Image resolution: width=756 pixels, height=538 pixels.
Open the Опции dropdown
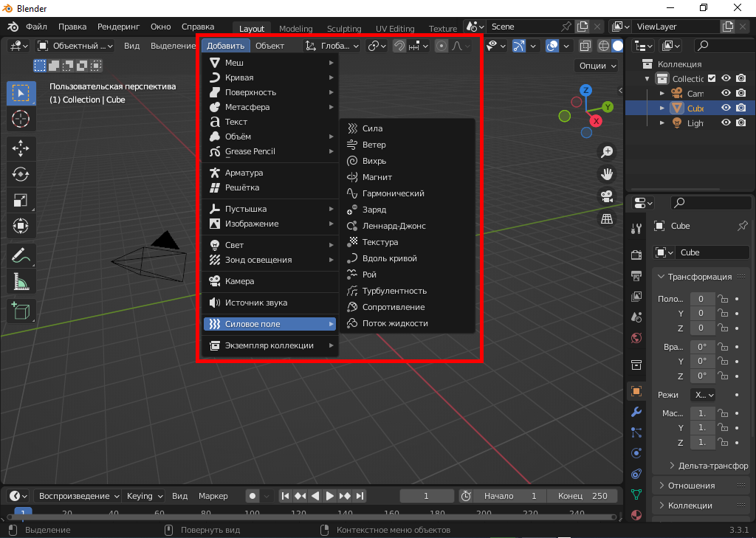click(597, 66)
